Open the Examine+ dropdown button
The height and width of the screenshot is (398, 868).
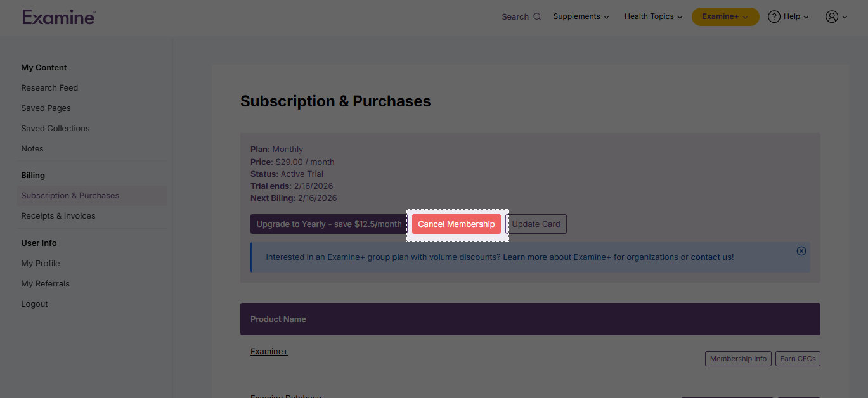[725, 17]
